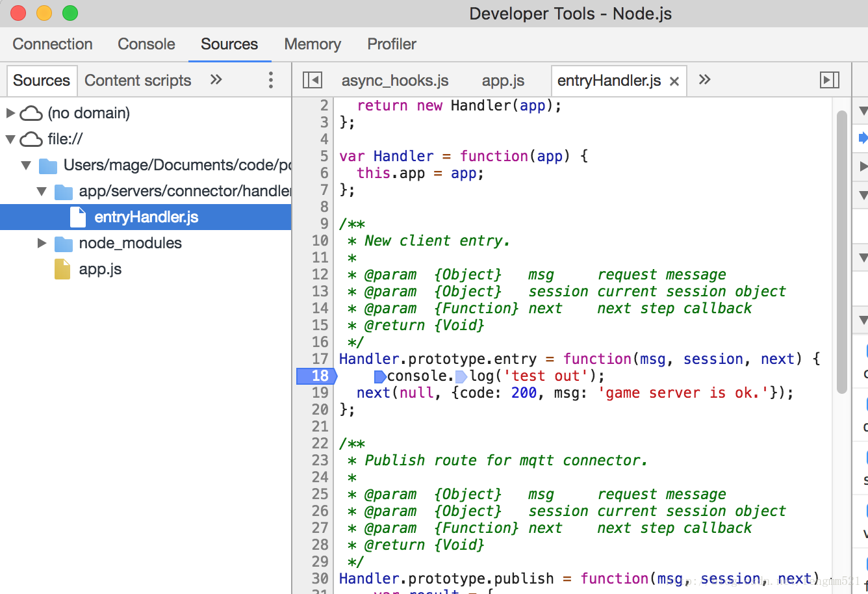Screen dimensions: 868x594
Task: Click the code editor vertical scrollbar
Action: pos(841,252)
